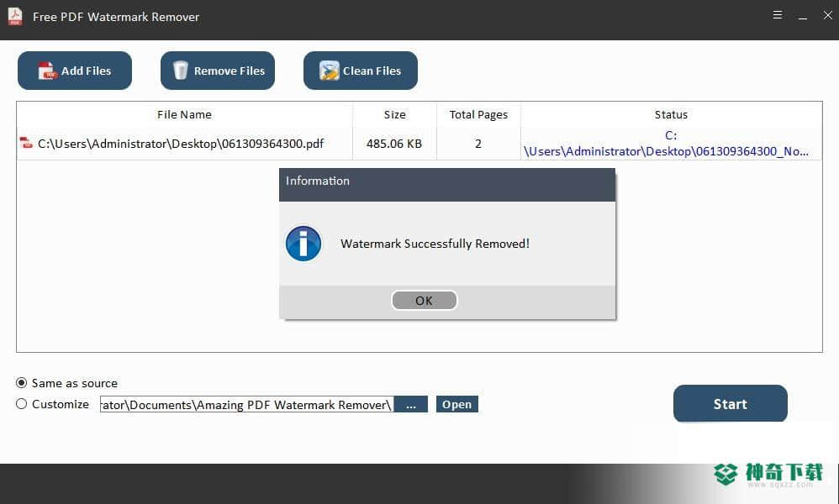This screenshot has width=839, height=504.
Task: Confirm the dialog with OK
Action: [425, 301]
